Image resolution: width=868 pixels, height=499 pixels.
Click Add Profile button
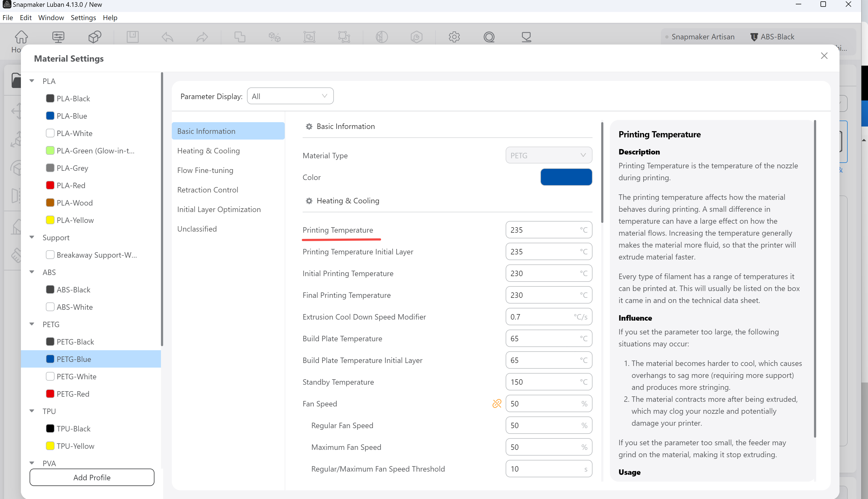pyautogui.click(x=92, y=478)
